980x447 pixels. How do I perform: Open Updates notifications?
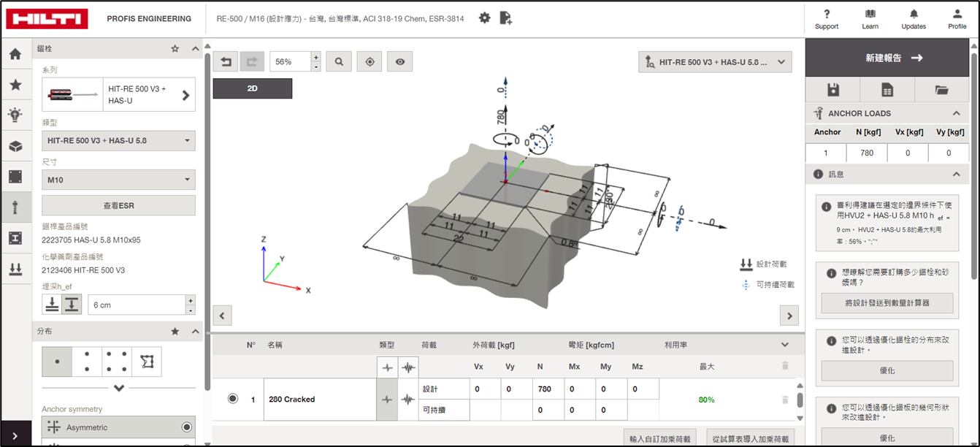[914, 19]
